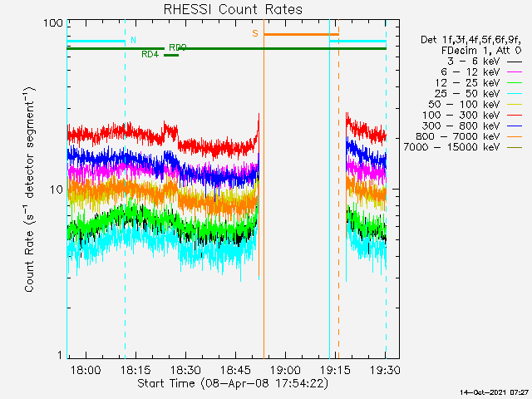
Task: Click the '19:30' x-axis tick label
Action: (x=385, y=370)
